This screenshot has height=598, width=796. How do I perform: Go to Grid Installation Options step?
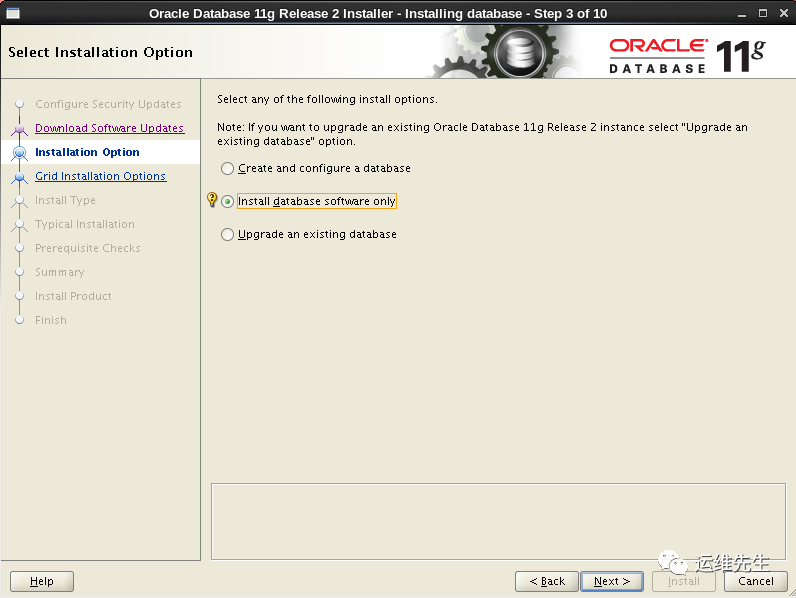[101, 176]
